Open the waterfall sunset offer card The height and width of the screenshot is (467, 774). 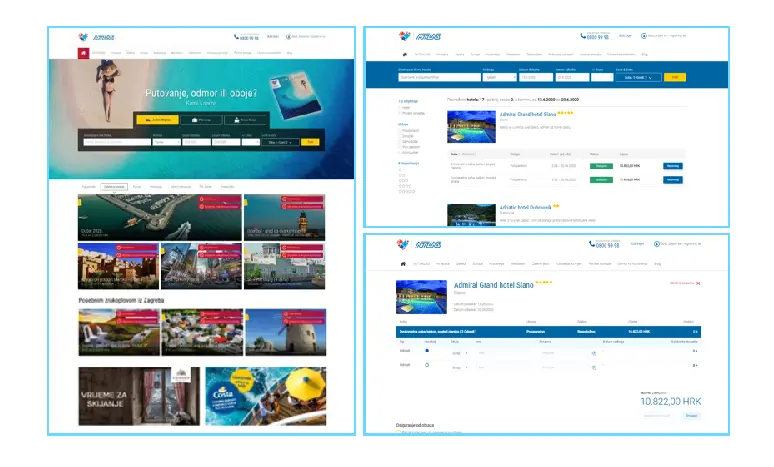pos(119,332)
